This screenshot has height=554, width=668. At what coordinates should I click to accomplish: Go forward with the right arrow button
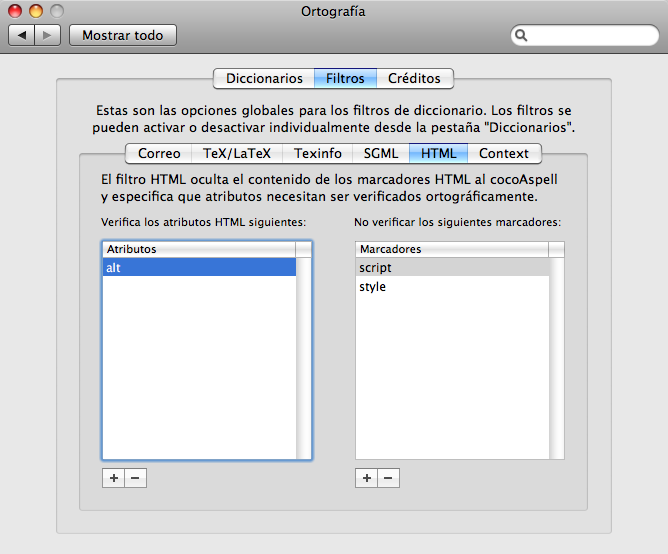[48, 35]
